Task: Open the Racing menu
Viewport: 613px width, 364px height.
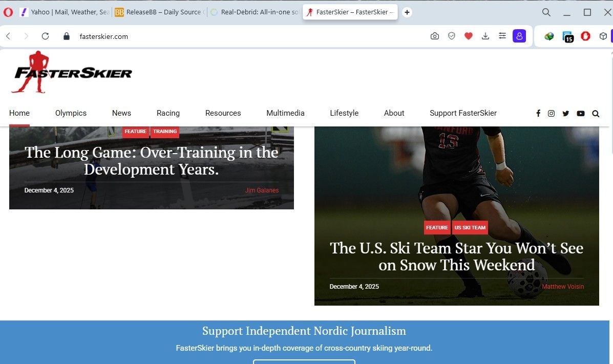Action: [x=168, y=113]
